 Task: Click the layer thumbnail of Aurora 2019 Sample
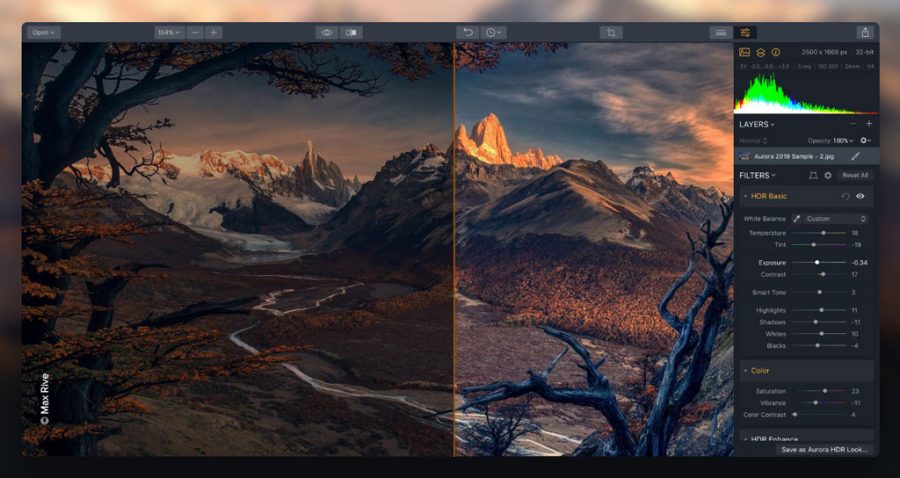point(745,156)
